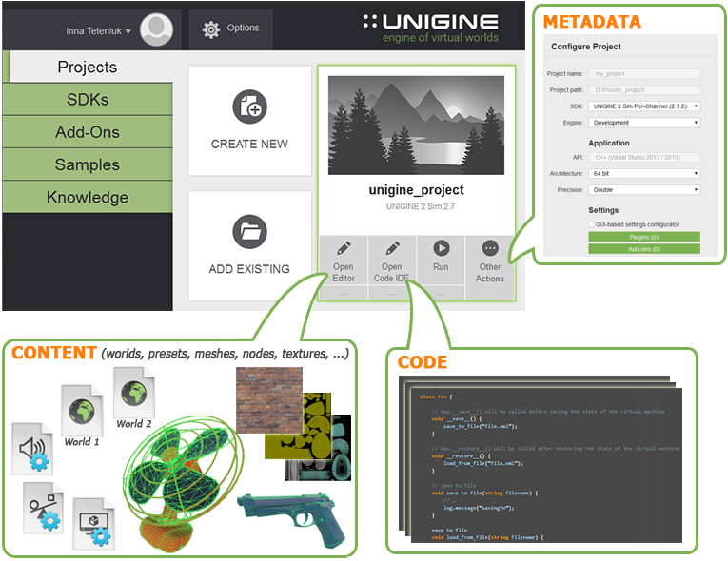Click the Configure Project heading
Image resolution: width=728 pixels, height=561 pixels.
[x=586, y=47]
